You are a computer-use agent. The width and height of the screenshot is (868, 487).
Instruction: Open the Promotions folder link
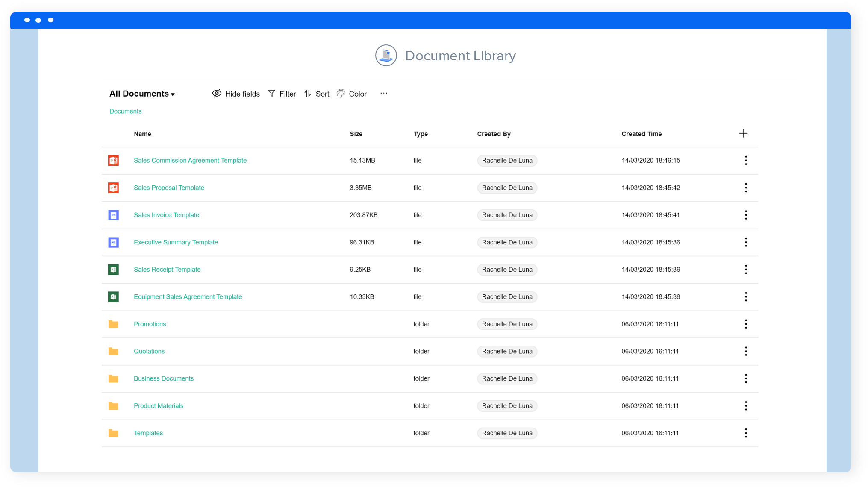[150, 324]
